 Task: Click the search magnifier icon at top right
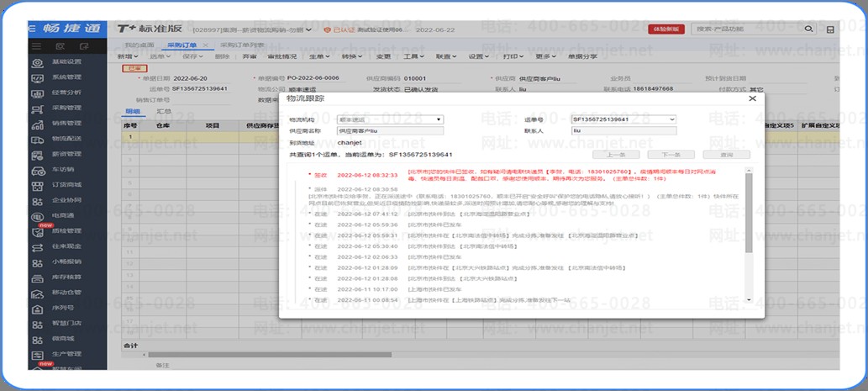click(x=808, y=29)
